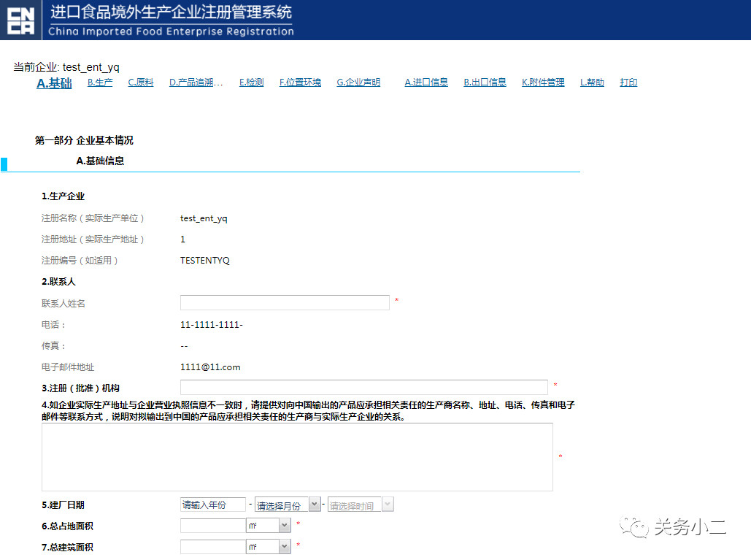Open the A.进口信息 link
The width and height of the screenshot is (751, 560).
(426, 83)
